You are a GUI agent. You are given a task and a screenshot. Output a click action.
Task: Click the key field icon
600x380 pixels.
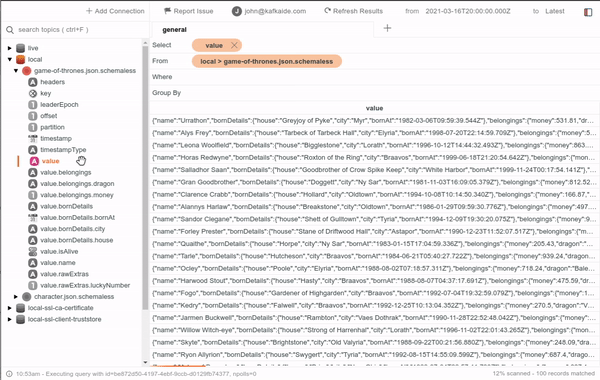33,93
